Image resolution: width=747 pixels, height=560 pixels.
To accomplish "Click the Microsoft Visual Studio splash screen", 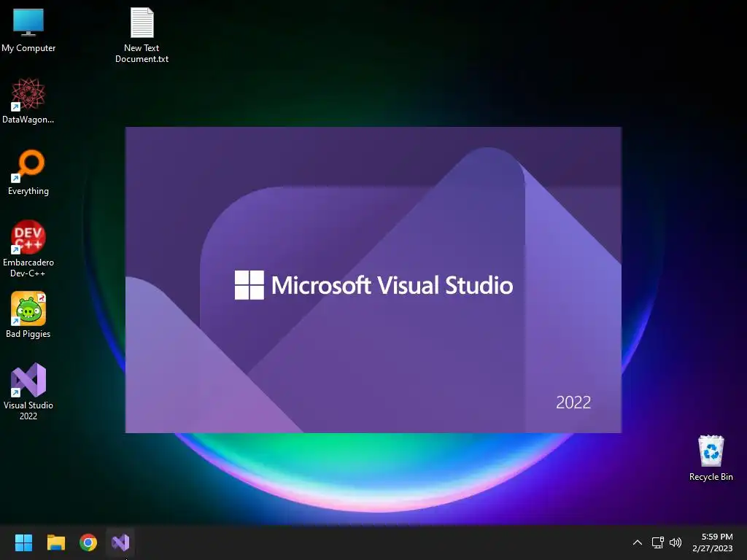I will tap(373, 280).
